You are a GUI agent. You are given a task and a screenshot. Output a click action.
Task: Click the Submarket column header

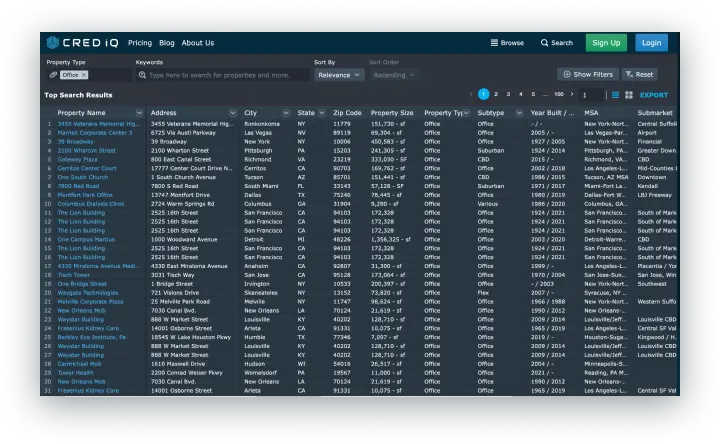655,113
